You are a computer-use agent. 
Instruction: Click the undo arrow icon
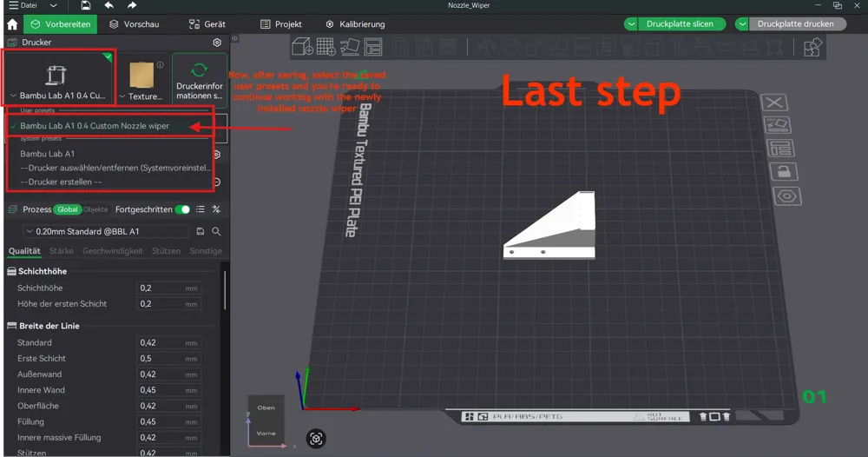(x=109, y=5)
